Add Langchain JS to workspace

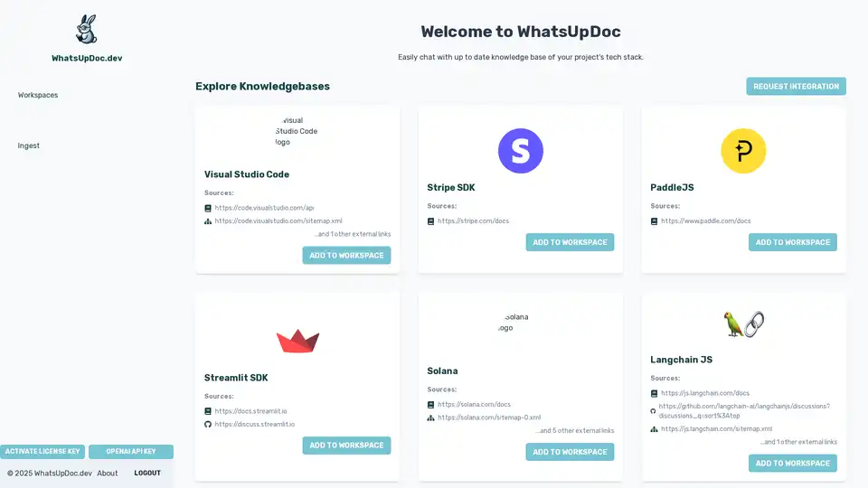point(792,464)
